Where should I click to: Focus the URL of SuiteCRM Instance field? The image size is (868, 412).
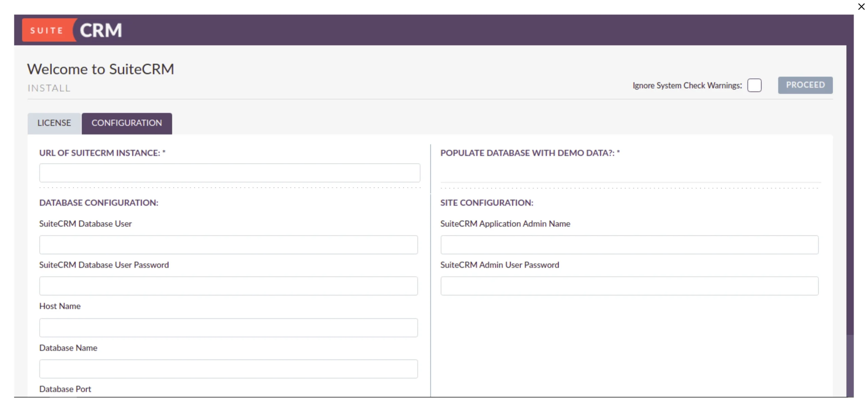pyautogui.click(x=230, y=173)
